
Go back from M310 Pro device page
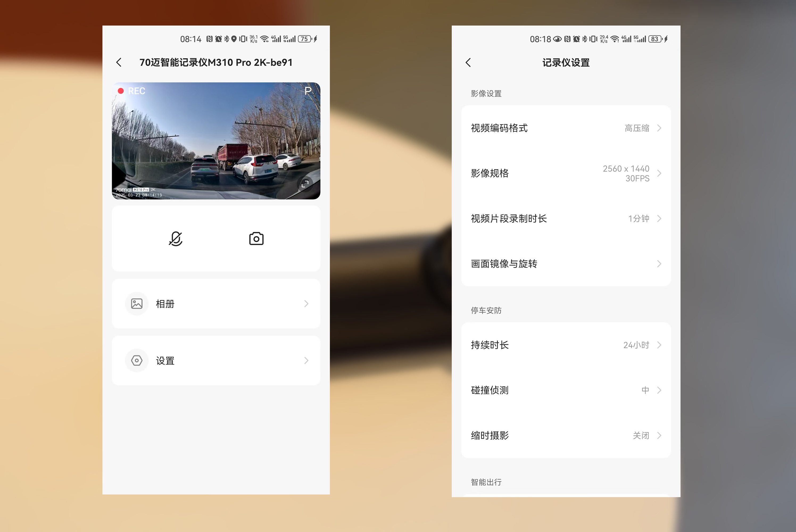pos(119,63)
